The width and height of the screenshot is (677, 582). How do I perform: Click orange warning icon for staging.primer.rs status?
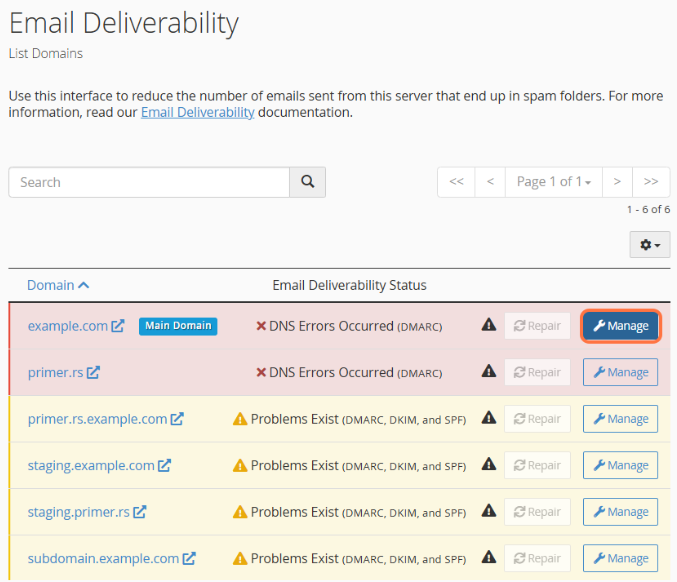pos(240,512)
